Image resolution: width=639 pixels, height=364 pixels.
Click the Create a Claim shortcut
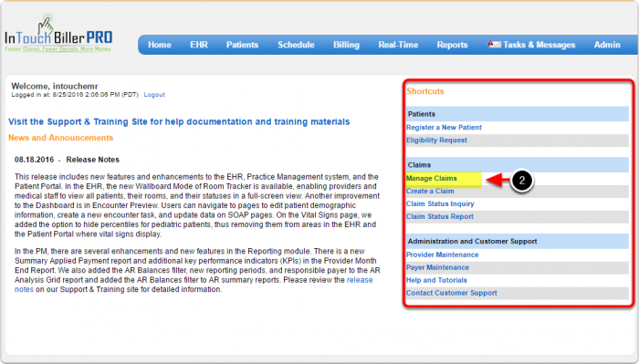click(430, 191)
